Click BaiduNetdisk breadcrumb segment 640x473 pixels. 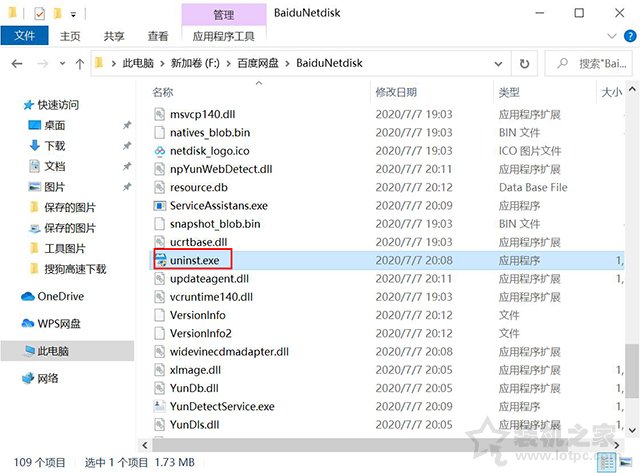point(329,63)
